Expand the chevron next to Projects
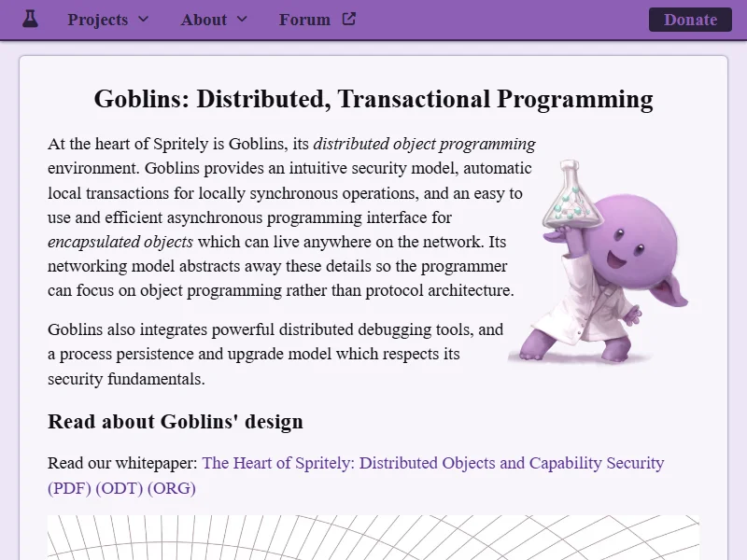The width and height of the screenshot is (747, 560). [143, 20]
